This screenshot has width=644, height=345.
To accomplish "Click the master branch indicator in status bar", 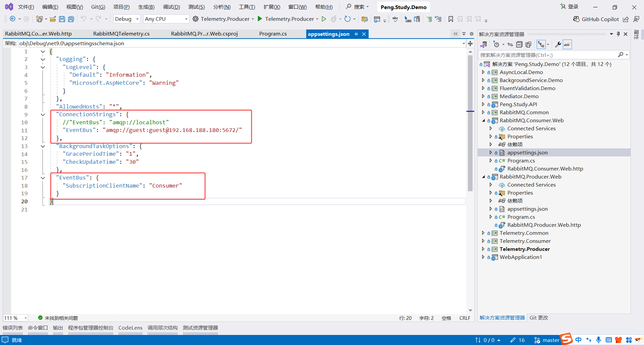I will [547, 340].
